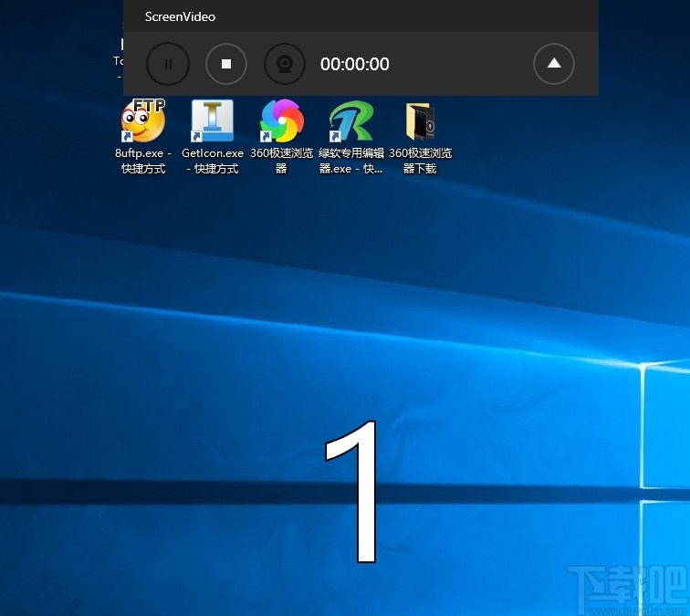690x616 pixels.
Task: Click the ScreenVideo title text
Action: coord(180,16)
